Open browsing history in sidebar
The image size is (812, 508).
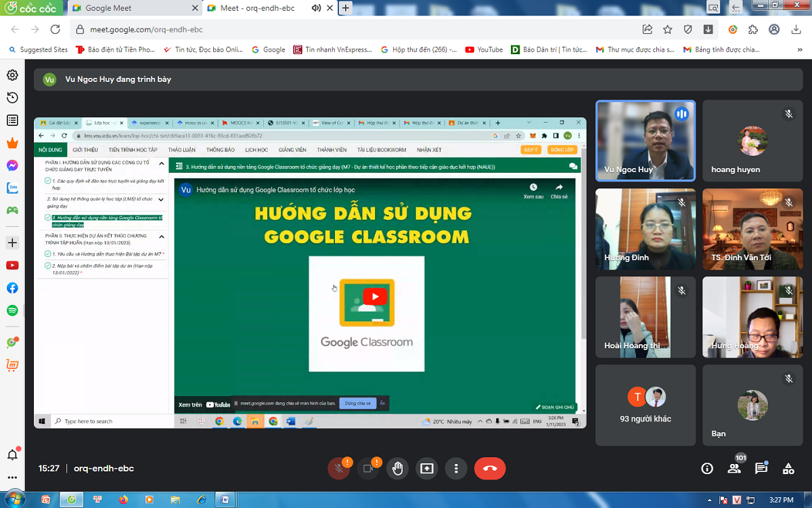click(x=12, y=98)
